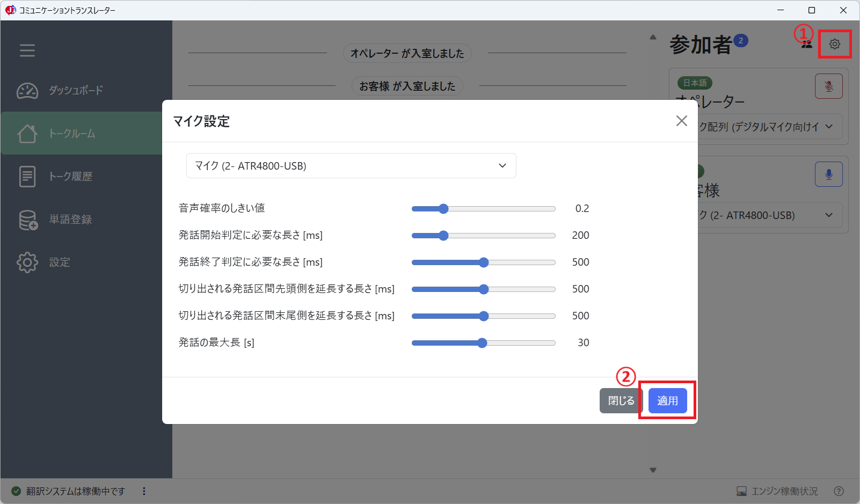Open the hamburger navigation menu
860x504 pixels.
[27, 50]
